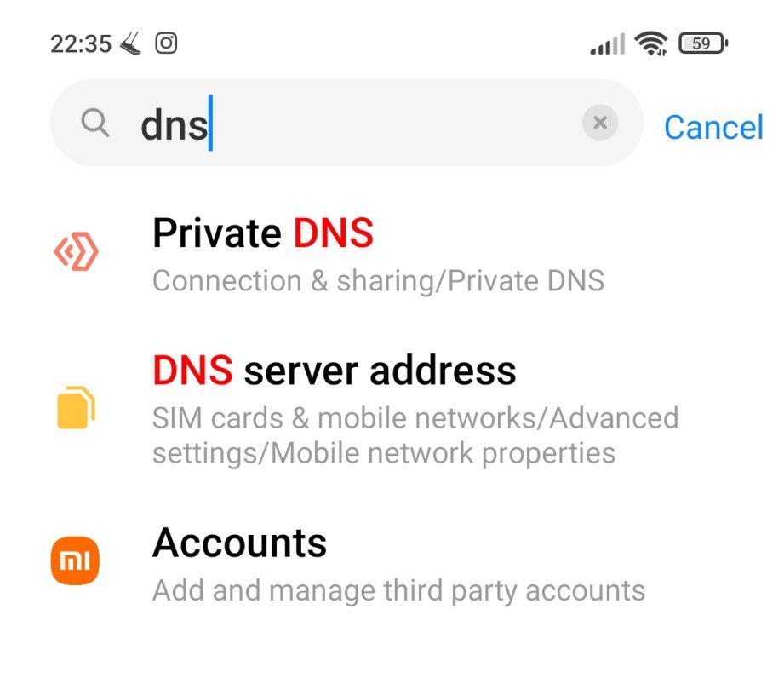Open the Private DNS search result title
Image resolution: width=784 pixels, height=684 pixels.
[x=263, y=233]
